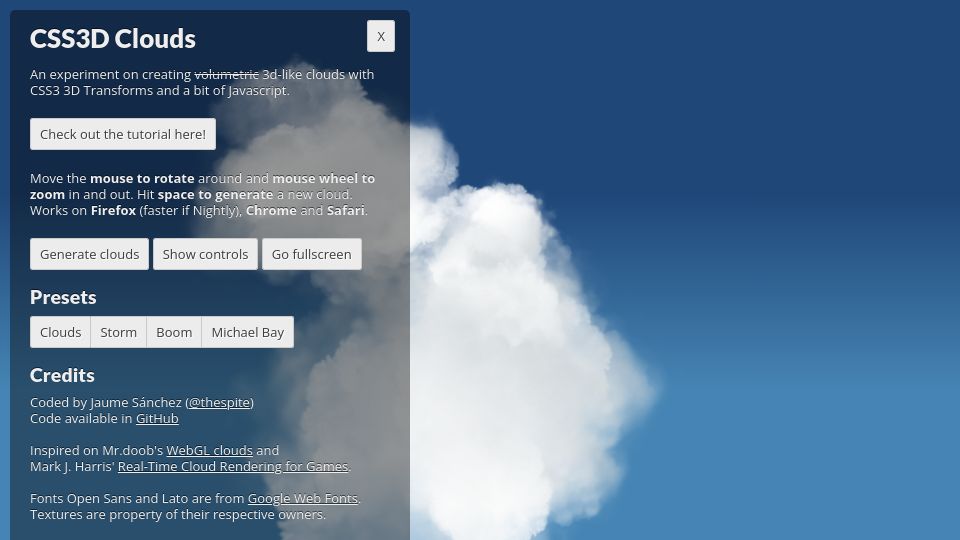Activate Go fullscreen button
The image size is (960, 540).
(312, 254)
